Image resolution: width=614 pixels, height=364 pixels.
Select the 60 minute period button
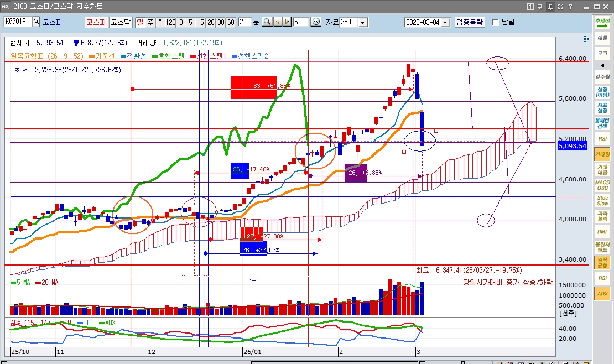point(231,22)
